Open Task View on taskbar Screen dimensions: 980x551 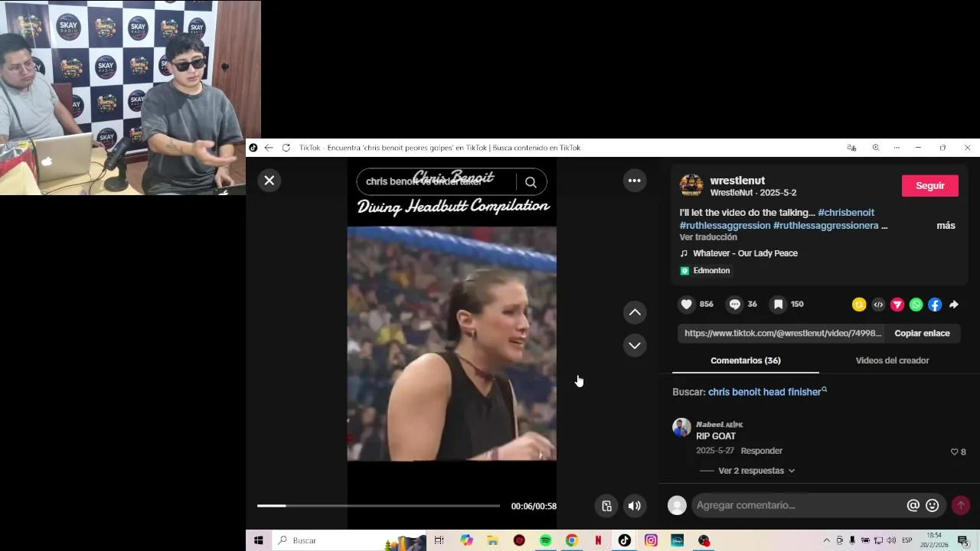point(439,540)
